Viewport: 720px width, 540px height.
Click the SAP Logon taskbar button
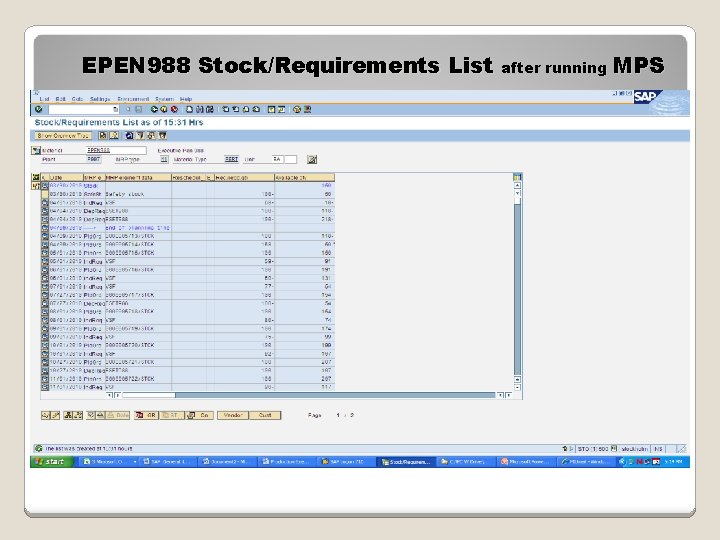(346, 461)
